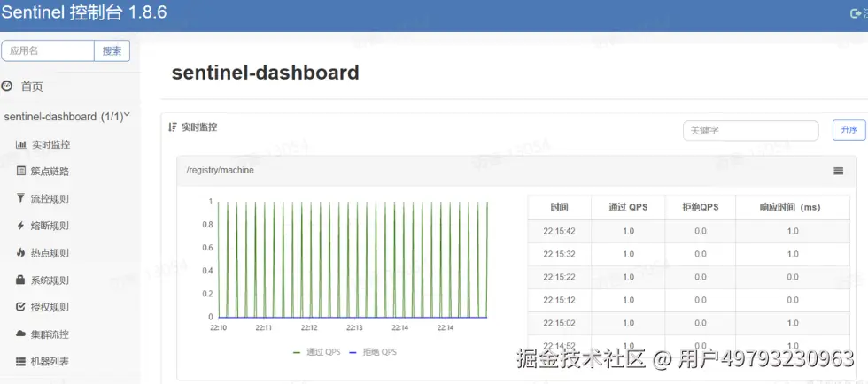Click the 时间 column header
Image resolution: width=868 pixels, height=384 pixels.
[559, 208]
